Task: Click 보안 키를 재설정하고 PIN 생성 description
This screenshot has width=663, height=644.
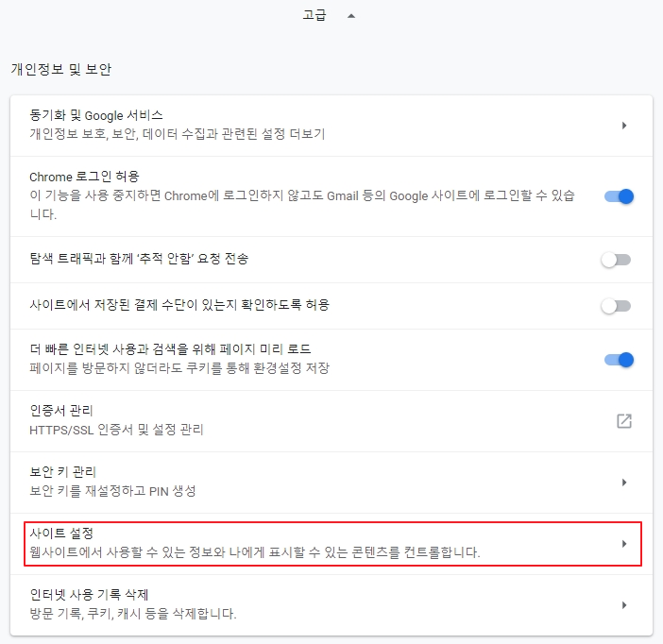Action: [x=112, y=491]
